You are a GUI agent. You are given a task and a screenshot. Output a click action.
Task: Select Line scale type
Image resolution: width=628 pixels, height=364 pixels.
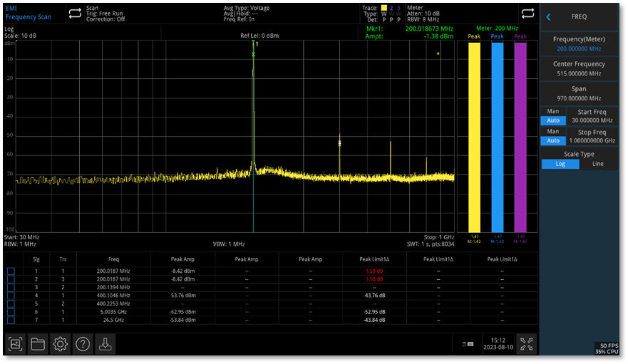597,164
